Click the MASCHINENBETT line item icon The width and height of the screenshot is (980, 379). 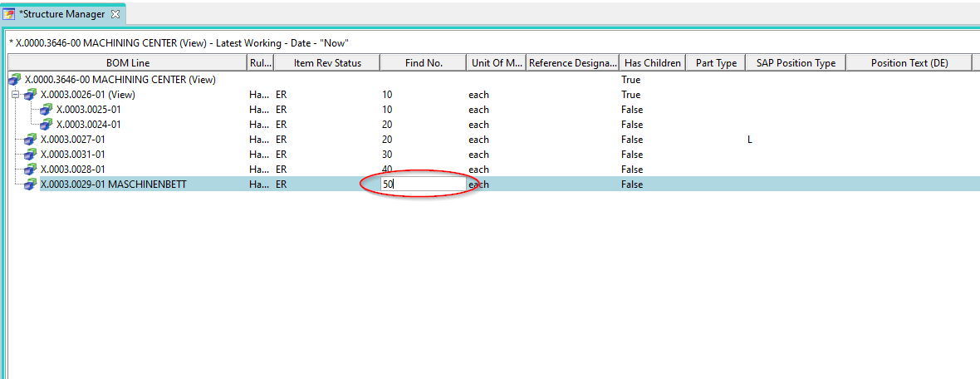pyautogui.click(x=31, y=185)
